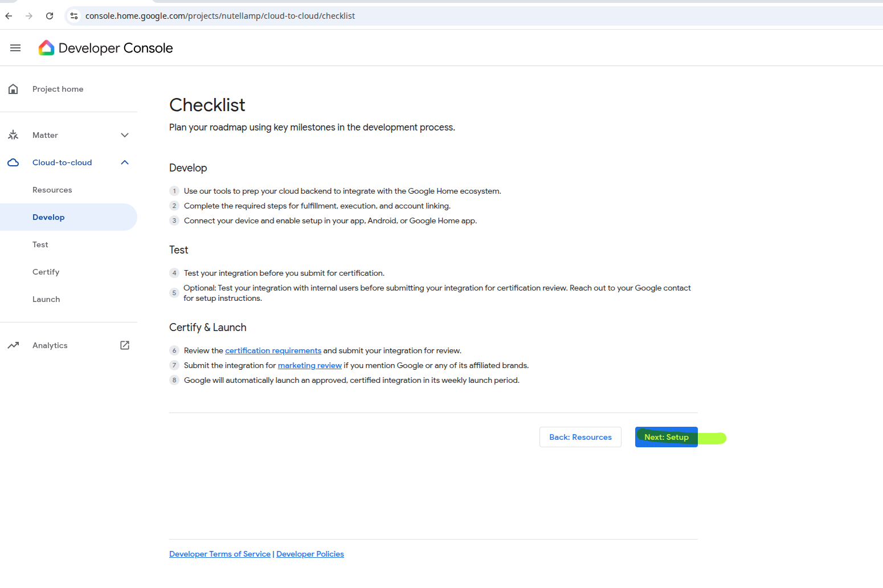Click the Project home house icon
Screen dimensions: 883x588
(13, 89)
